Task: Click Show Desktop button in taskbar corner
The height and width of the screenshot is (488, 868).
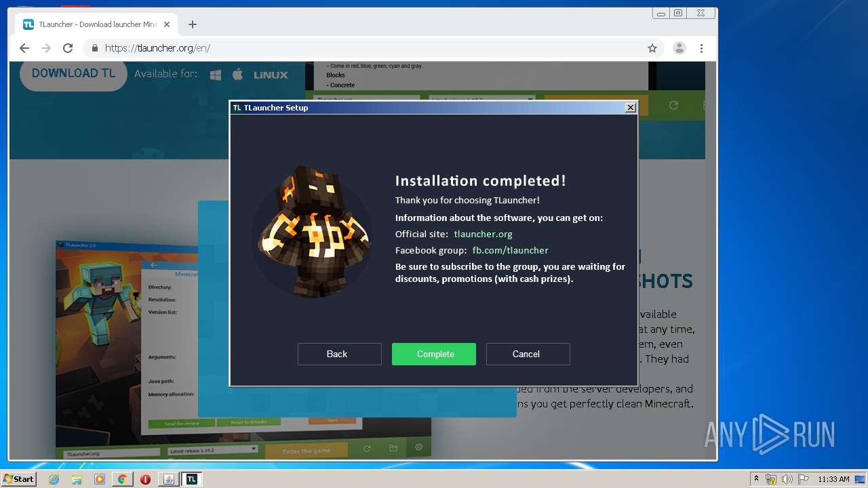Action: pos(861,479)
